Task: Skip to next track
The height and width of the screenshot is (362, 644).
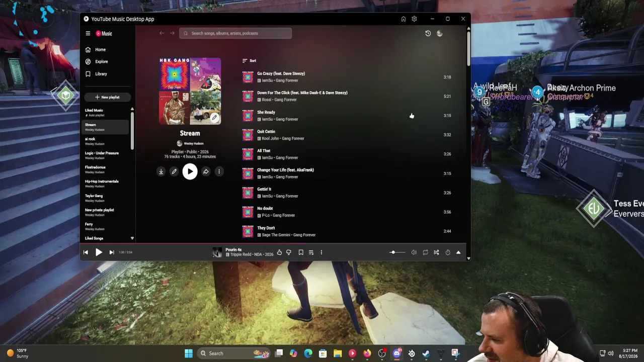Action: [x=112, y=252]
